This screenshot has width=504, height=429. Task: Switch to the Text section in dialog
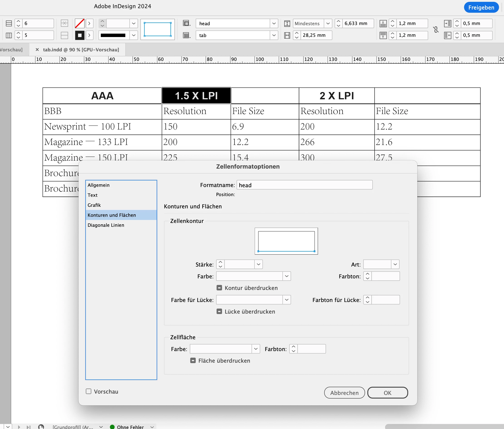(x=92, y=195)
